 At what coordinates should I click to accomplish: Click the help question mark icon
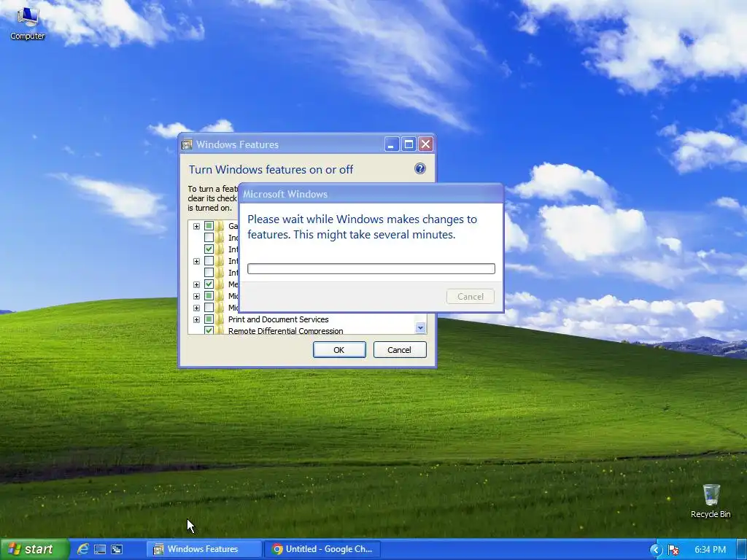pos(419,168)
